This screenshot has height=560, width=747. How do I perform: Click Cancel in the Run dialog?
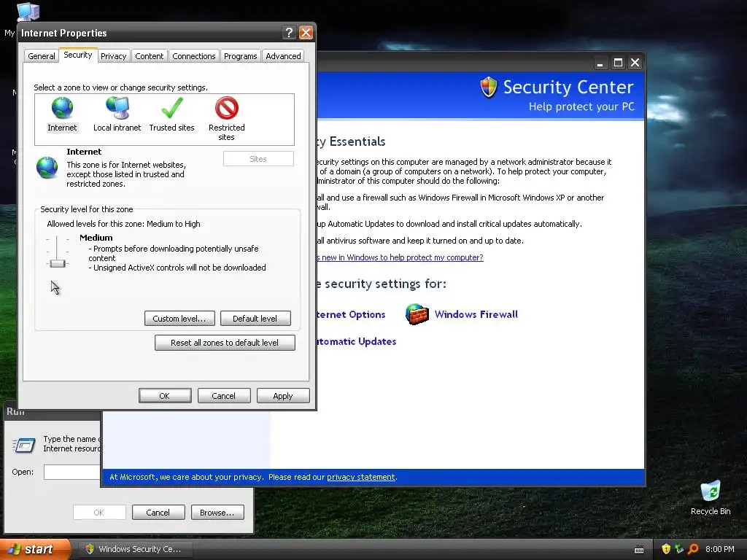click(158, 513)
